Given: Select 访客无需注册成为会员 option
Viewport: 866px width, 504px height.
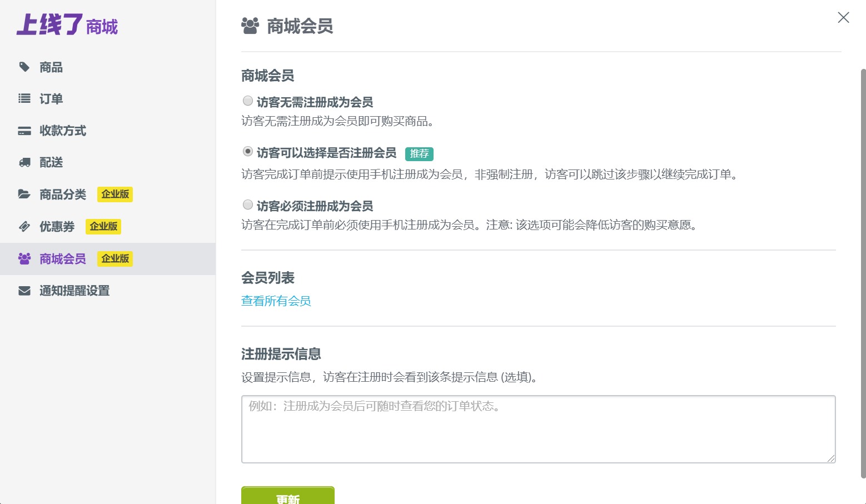Looking at the screenshot, I should tap(247, 101).
